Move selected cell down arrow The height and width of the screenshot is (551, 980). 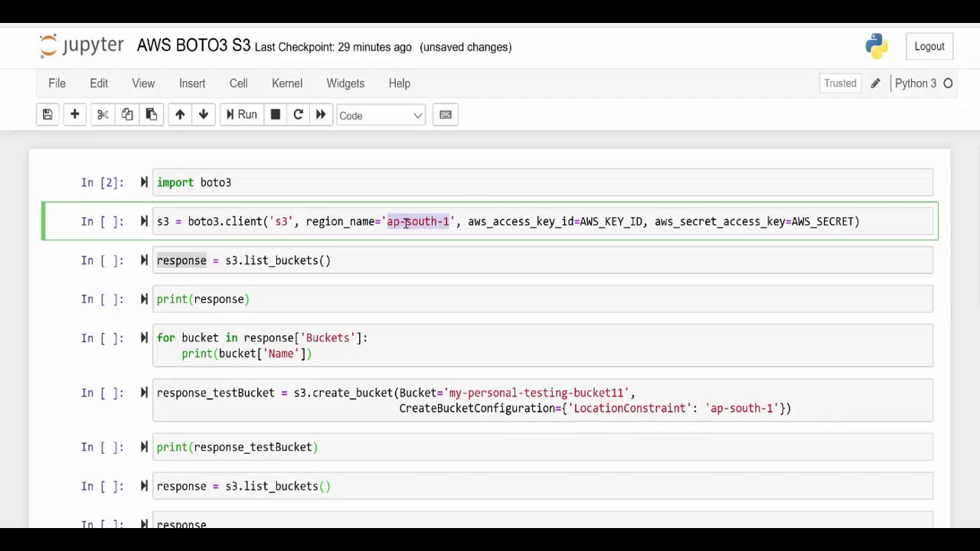[x=204, y=115]
